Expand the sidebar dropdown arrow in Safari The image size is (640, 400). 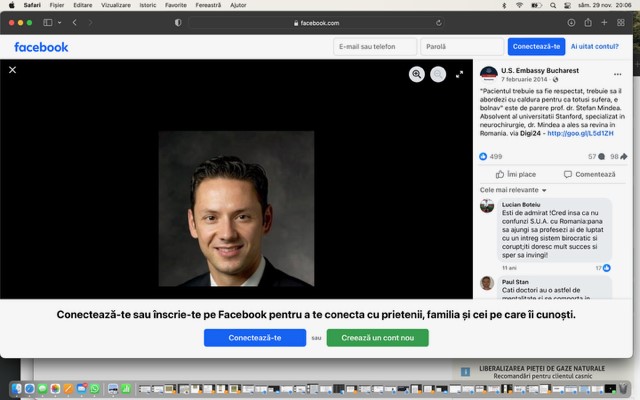[60, 22]
